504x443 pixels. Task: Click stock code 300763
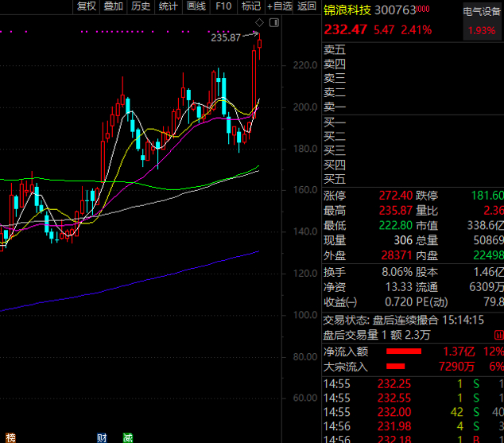point(395,10)
